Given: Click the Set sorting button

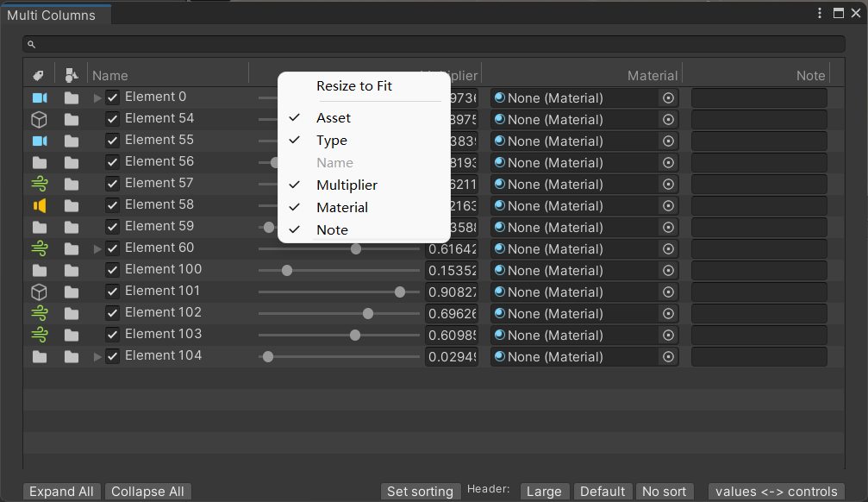Looking at the screenshot, I should tap(420, 492).
